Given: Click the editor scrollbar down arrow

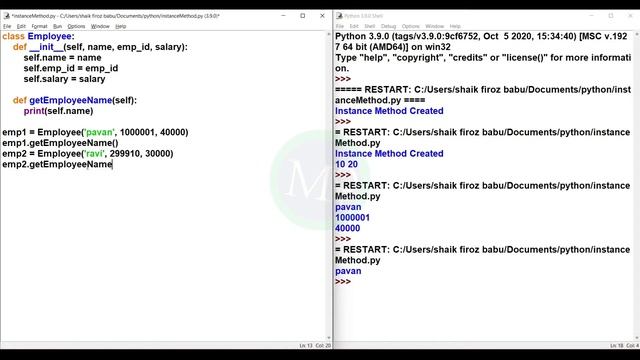Looking at the screenshot, I should click(329, 338).
